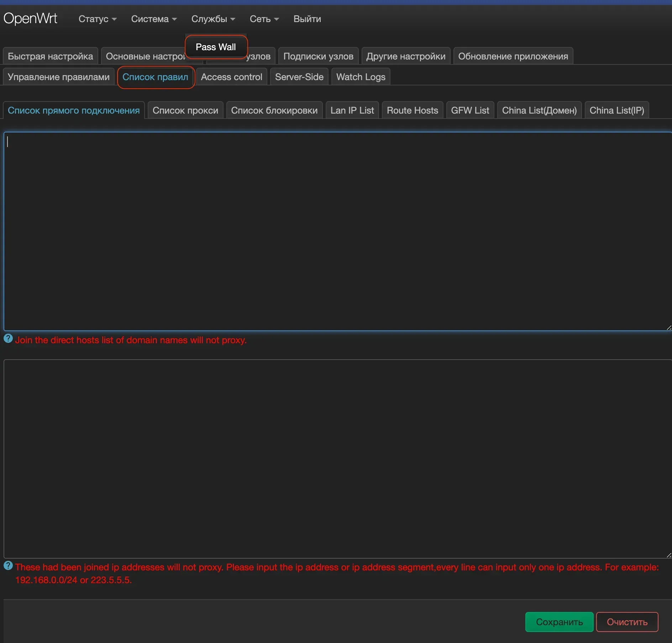Screen dimensions: 672x643
Task: Grab the domain textarea resize handle
Action: (x=668, y=328)
